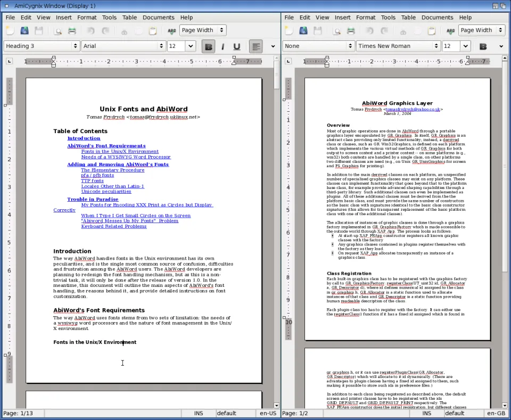Image resolution: width=511 pixels, height=420 pixels.
Task: Open the Table menu in right window
Action: click(408, 17)
